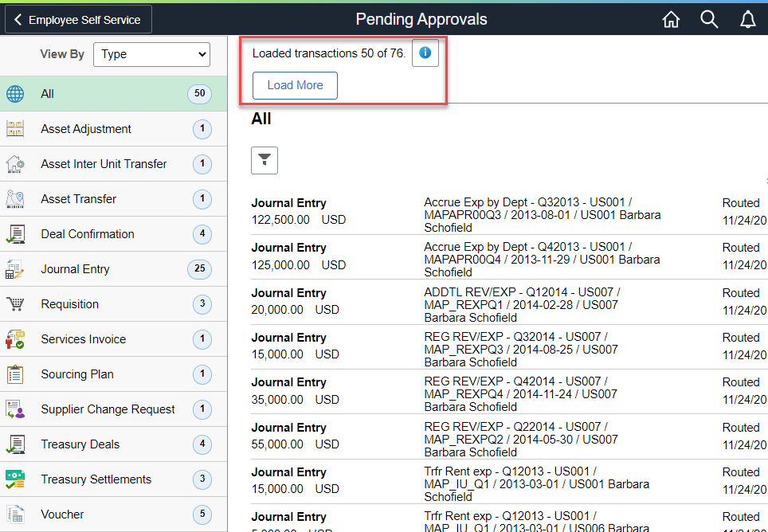Image resolution: width=768 pixels, height=532 pixels.
Task: Select the Asset Adjustment category label
Action: tap(86, 129)
